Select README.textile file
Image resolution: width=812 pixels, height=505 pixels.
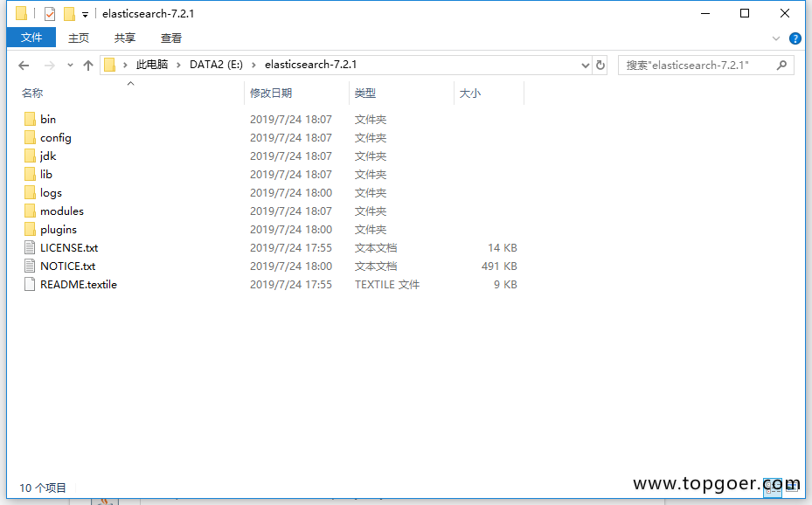tap(77, 284)
